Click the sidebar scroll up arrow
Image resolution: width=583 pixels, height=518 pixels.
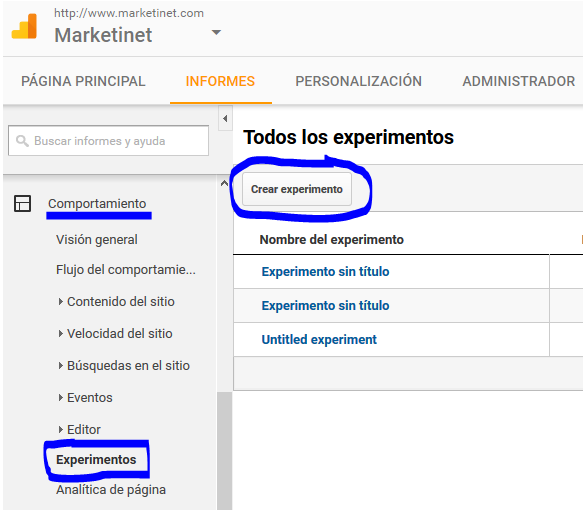click(224, 183)
